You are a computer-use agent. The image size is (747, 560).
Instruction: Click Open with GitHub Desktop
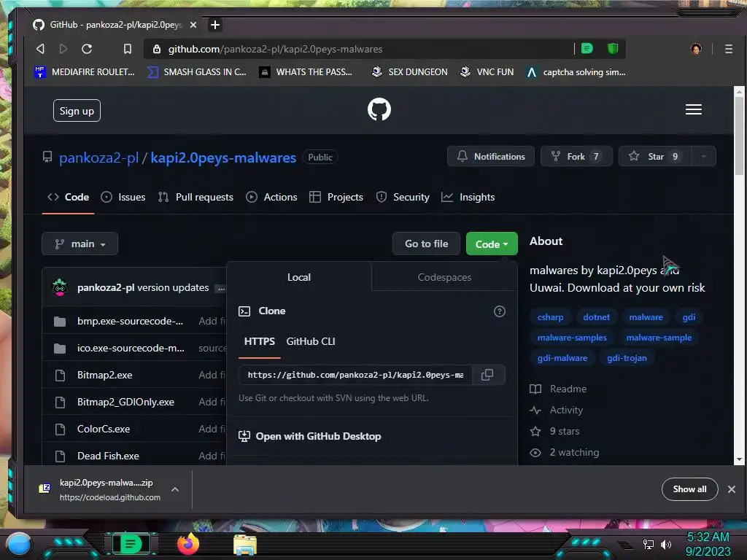point(309,436)
